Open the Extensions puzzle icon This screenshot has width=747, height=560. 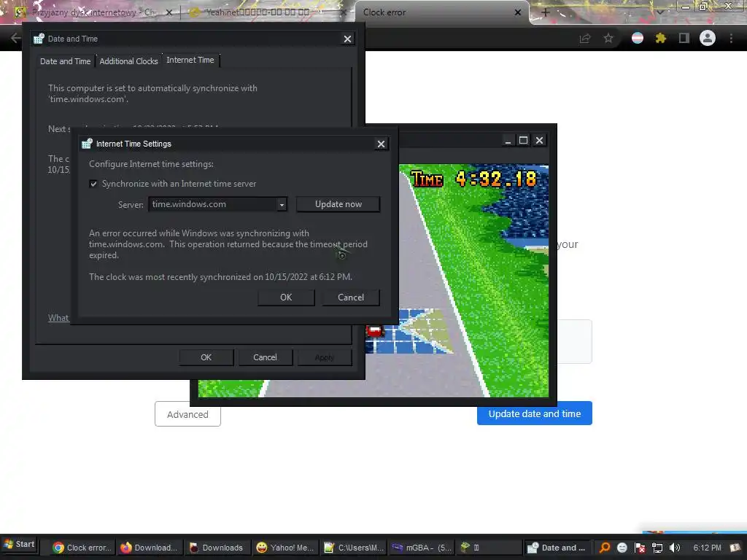[660, 38]
